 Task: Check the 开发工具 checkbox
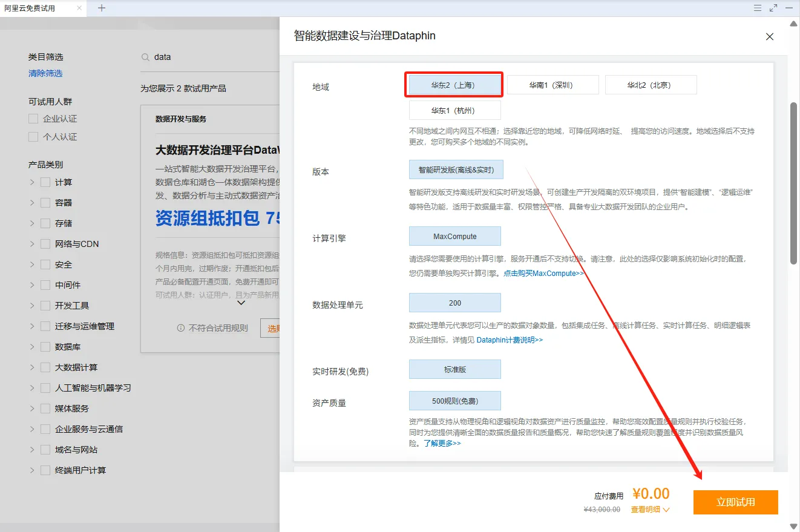click(x=45, y=306)
